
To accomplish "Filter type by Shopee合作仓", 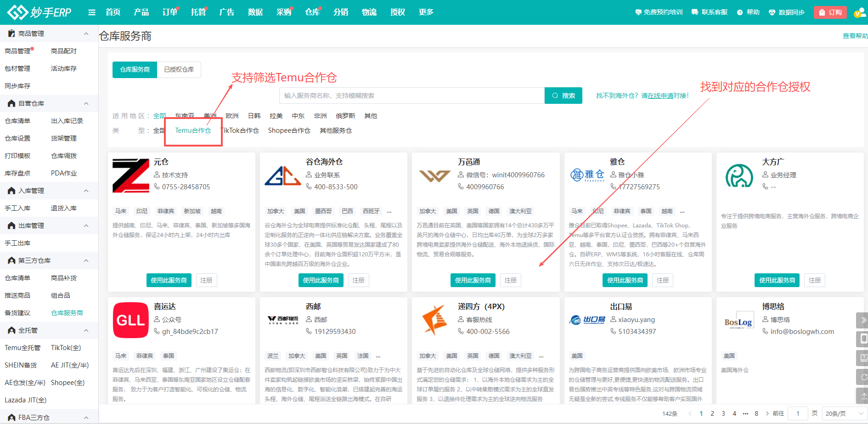I will click(x=289, y=130).
